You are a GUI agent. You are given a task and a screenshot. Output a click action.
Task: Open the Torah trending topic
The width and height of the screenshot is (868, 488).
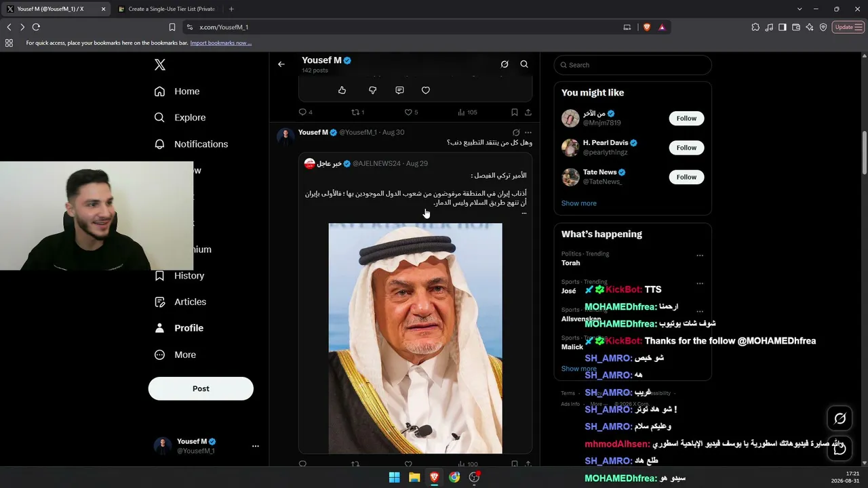[x=571, y=263]
